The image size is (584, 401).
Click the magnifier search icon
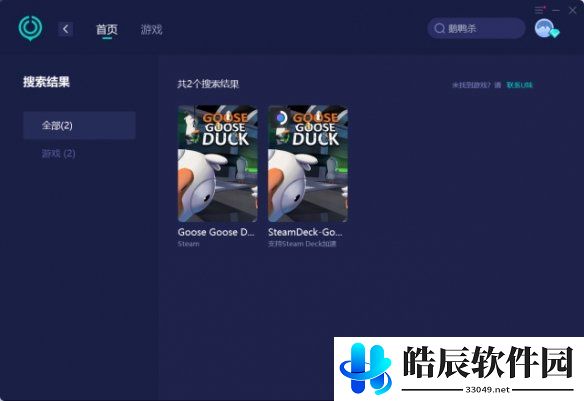point(439,28)
